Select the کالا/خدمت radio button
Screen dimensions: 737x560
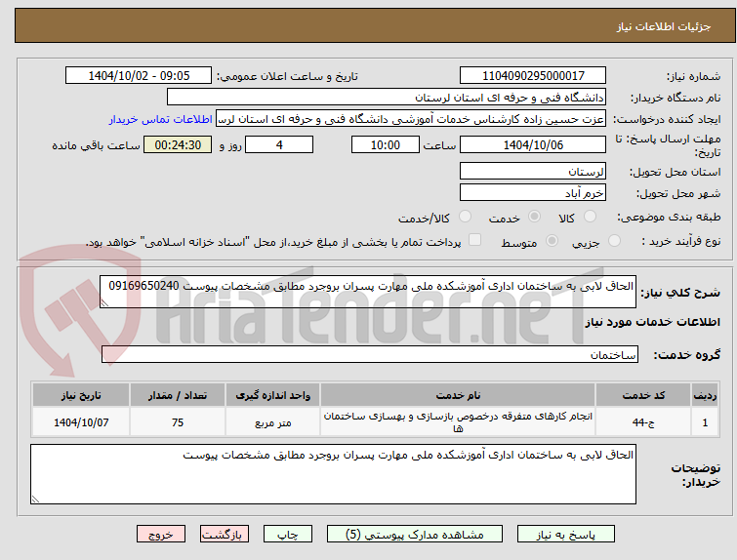(x=465, y=217)
